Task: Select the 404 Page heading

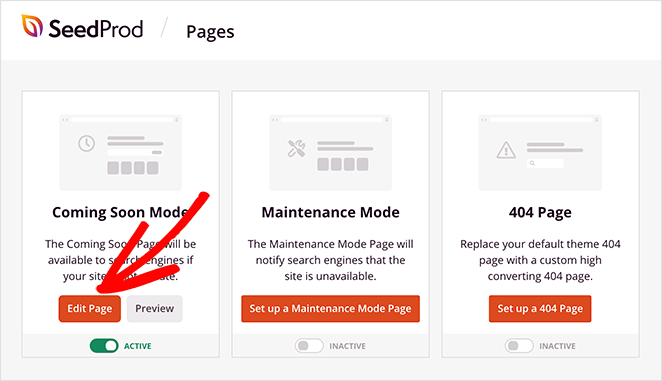Action: tap(540, 212)
